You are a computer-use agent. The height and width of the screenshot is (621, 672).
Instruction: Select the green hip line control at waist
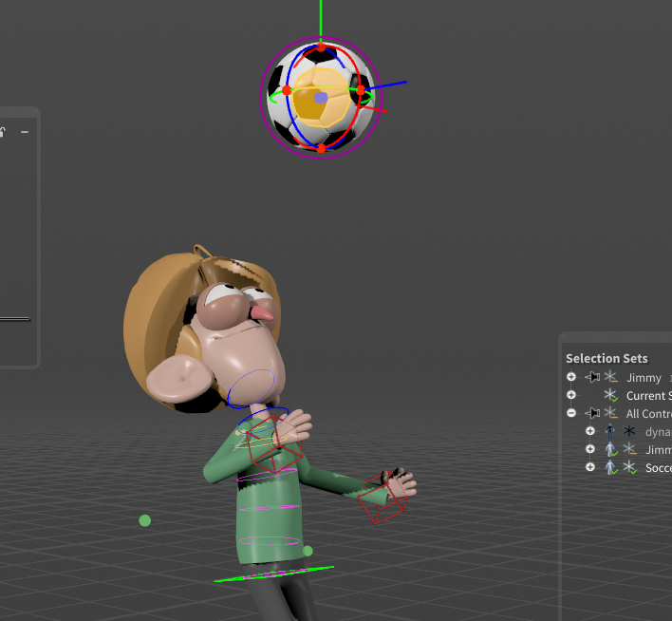tap(273, 574)
